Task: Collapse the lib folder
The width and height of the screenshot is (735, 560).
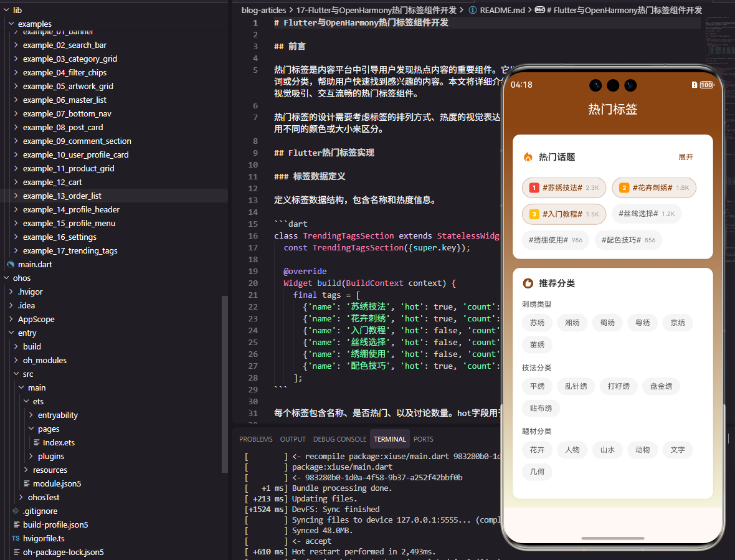Action: 7,10
